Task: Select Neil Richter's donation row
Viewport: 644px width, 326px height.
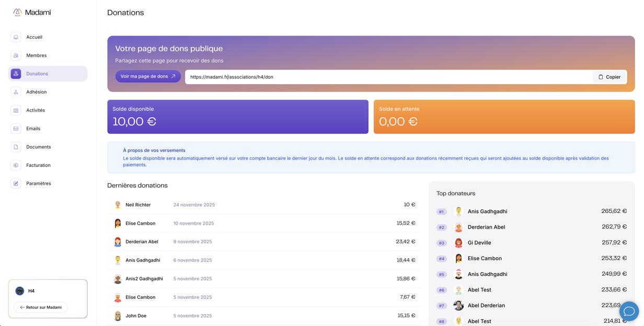Action: (264, 205)
